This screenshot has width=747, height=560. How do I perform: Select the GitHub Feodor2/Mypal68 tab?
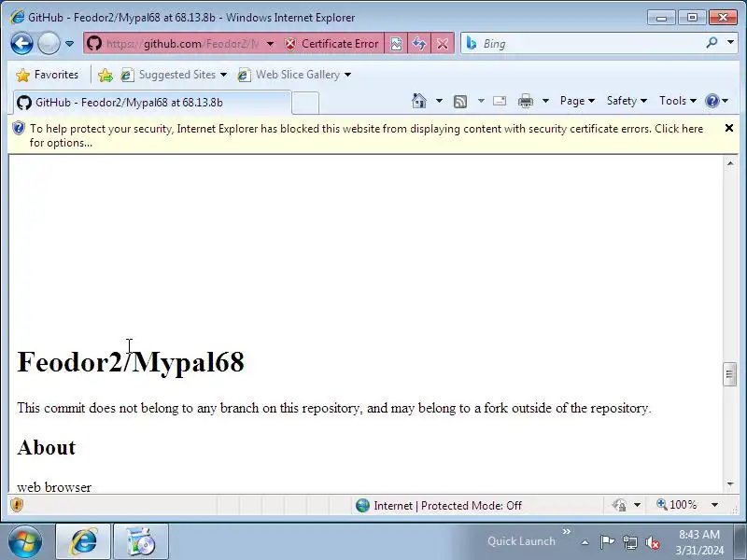point(151,103)
